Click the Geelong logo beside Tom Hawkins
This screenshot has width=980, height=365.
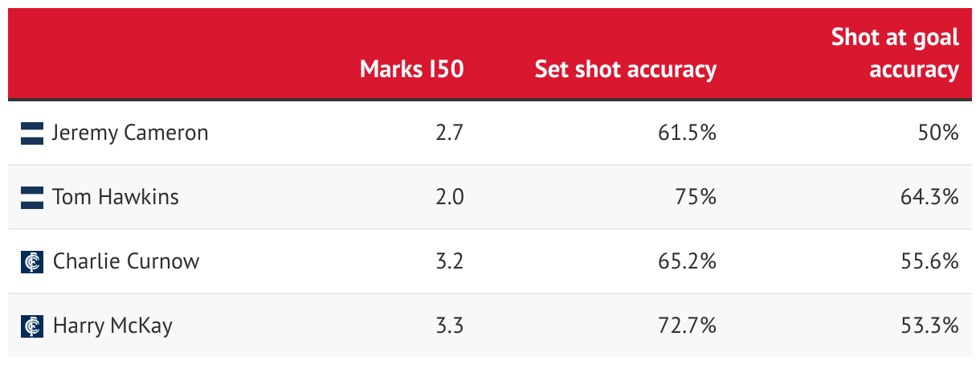pyautogui.click(x=32, y=198)
